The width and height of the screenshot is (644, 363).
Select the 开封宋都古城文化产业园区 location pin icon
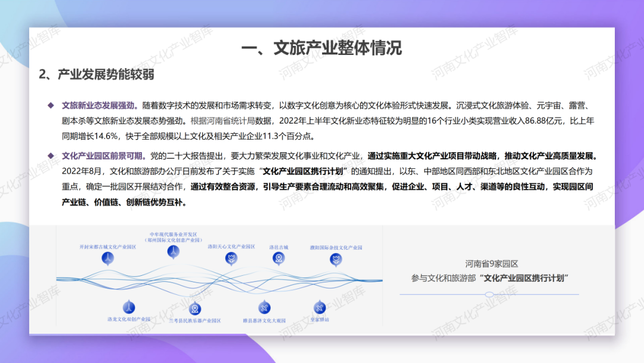(x=108, y=258)
